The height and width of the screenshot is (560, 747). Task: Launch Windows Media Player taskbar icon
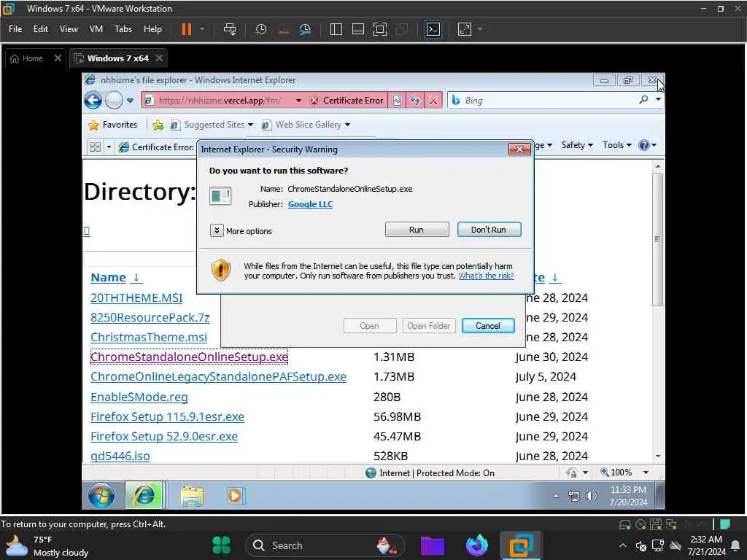point(236,496)
